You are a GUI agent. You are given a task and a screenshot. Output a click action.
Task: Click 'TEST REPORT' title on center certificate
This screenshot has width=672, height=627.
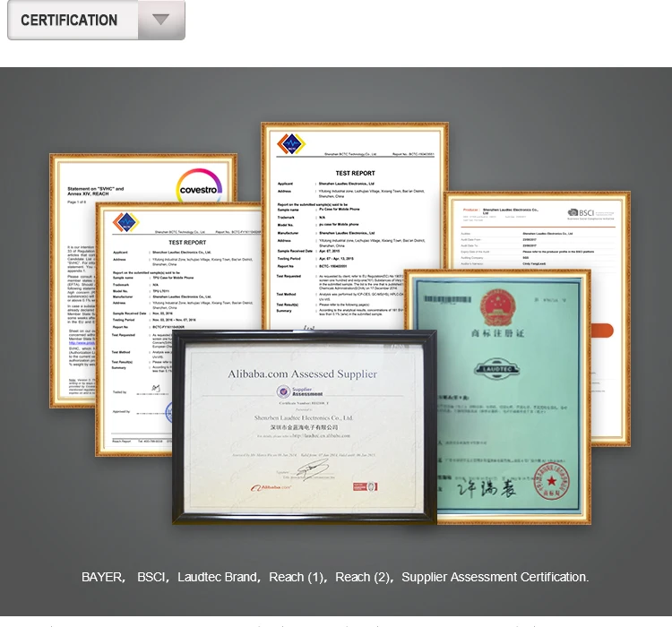355,173
